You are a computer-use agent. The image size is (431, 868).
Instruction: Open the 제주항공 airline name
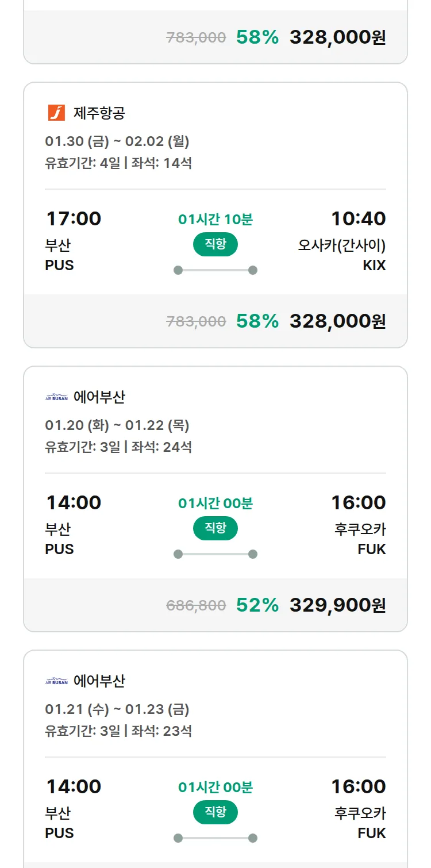coord(99,113)
